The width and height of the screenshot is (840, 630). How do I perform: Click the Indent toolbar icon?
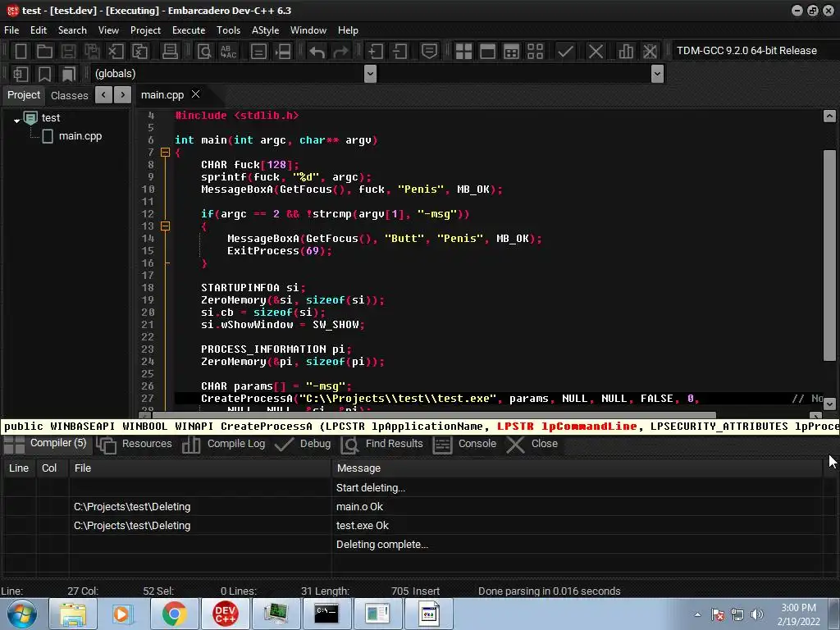pyautogui.click(x=376, y=52)
